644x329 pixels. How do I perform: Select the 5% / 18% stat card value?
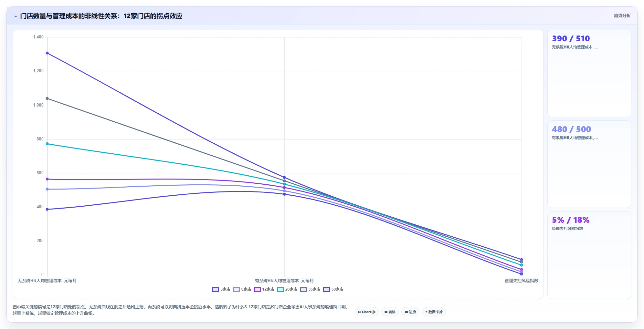click(x=571, y=220)
